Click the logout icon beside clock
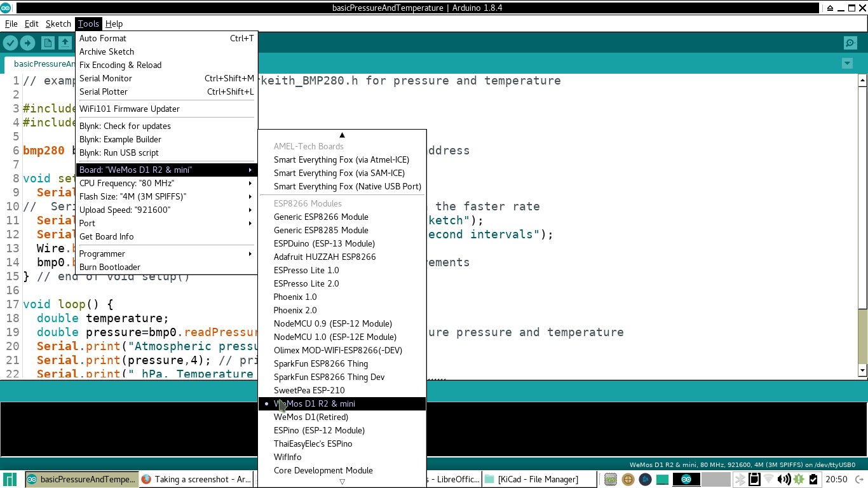The image size is (868, 488). point(858,479)
